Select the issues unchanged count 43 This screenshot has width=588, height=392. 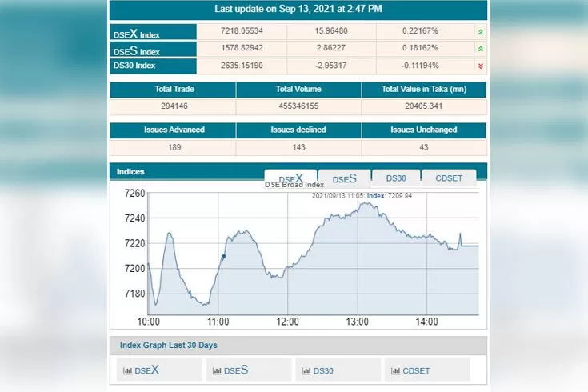point(424,147)
